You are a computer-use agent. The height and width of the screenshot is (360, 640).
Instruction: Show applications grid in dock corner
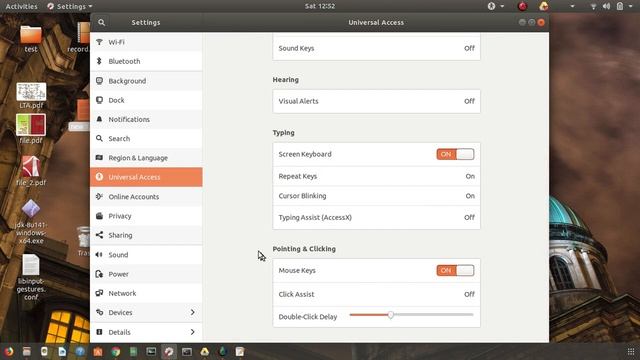631,351
